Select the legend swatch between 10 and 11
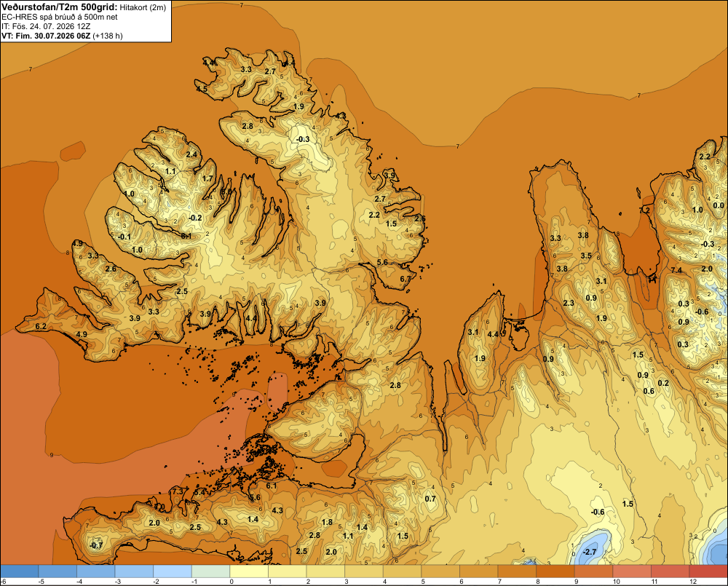This screenshot has width=728, height=586. click(x=633, y=571)
